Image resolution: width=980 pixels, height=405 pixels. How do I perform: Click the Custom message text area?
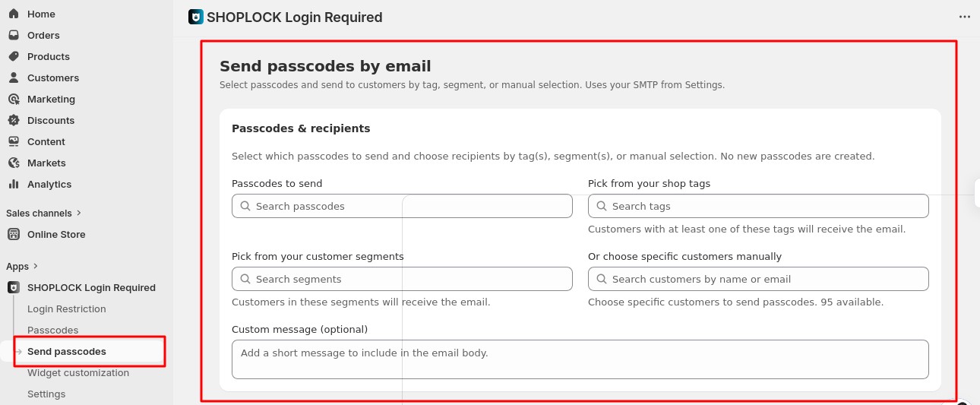[580, 359]
